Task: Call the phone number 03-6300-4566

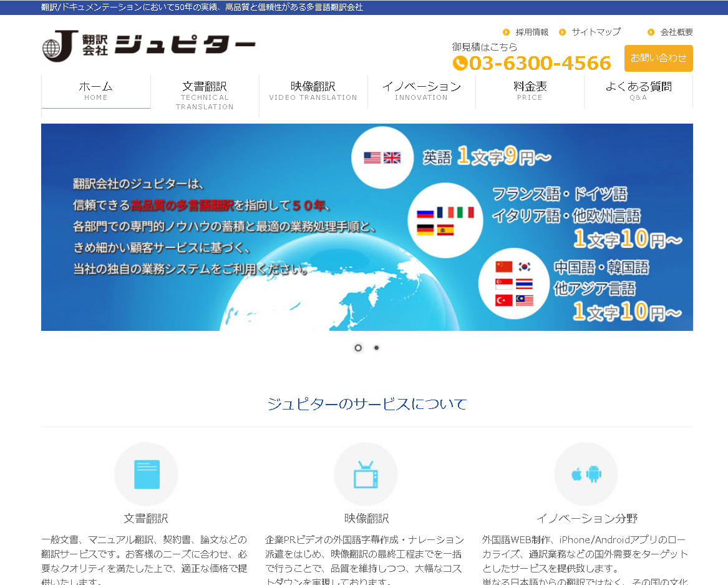Action: pyautogui.click(x=540, y=62)
